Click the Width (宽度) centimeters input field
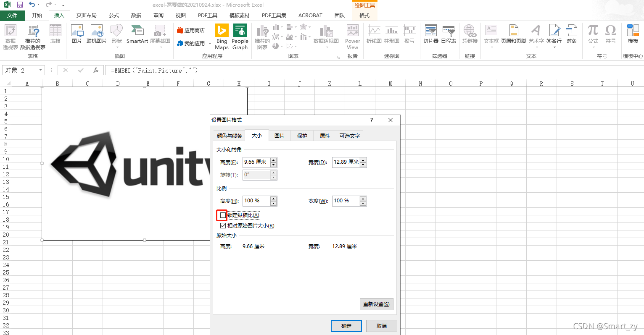644x335 pixels. [x=346, y=162]
